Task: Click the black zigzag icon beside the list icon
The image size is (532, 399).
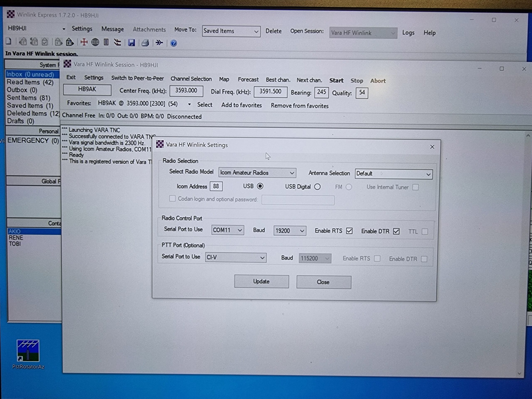Action: pyautogui.click(x=117, y=43)
